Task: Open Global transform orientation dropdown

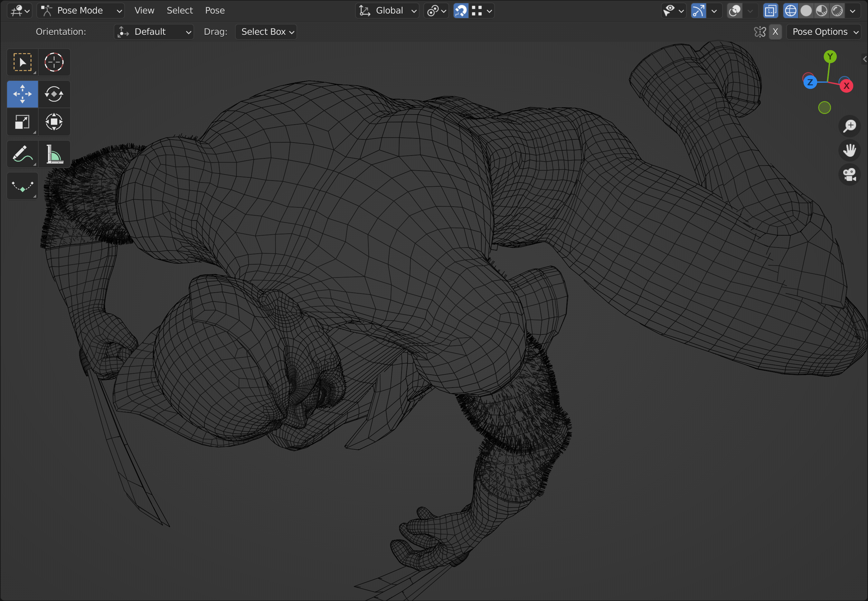Action: tap(388, 11)
